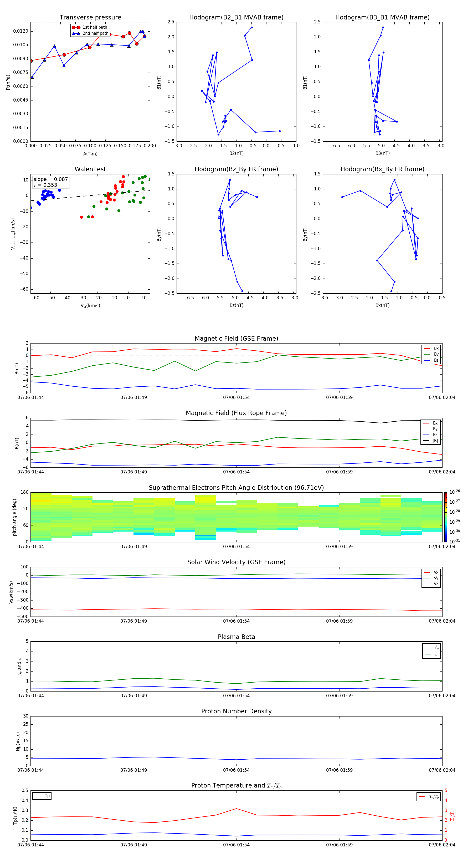Click the "V_remaining(km/s)" y-axis label
The image size is (473, 868).
click(x=13, y=234)
